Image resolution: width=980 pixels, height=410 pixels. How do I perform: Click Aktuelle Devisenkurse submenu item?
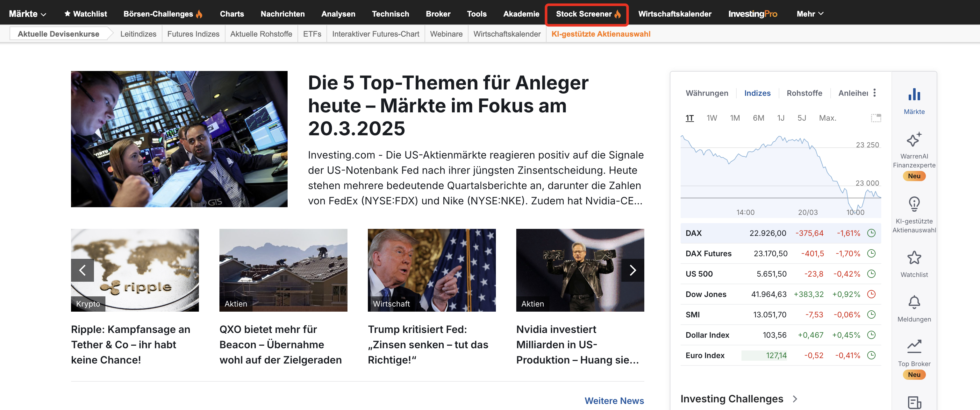[58, 34]
